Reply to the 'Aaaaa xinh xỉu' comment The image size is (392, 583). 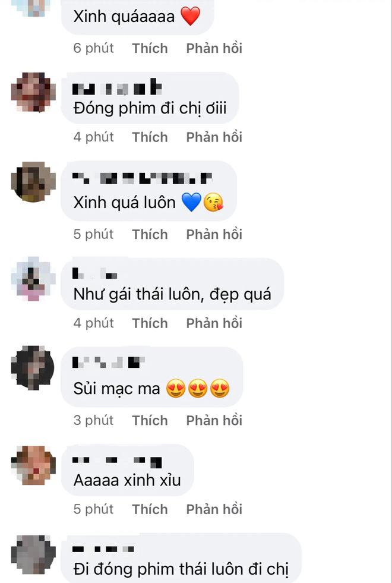[214, 509]
